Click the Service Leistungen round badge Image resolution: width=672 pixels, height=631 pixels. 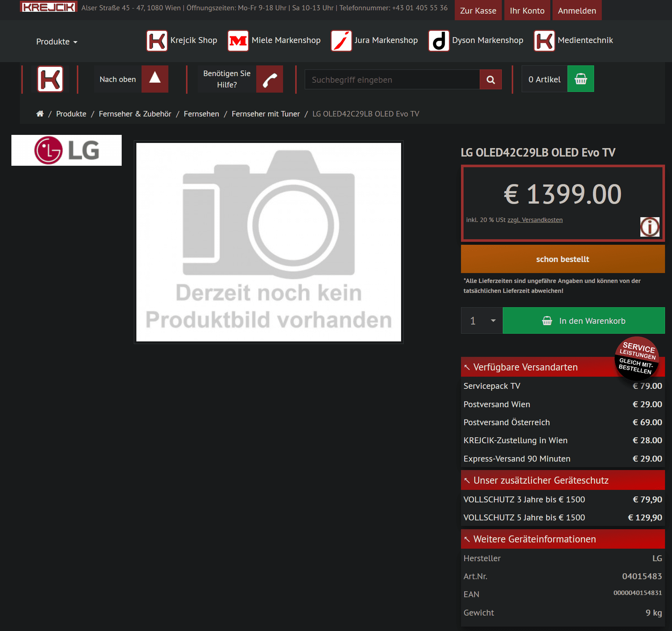[637, 358]
